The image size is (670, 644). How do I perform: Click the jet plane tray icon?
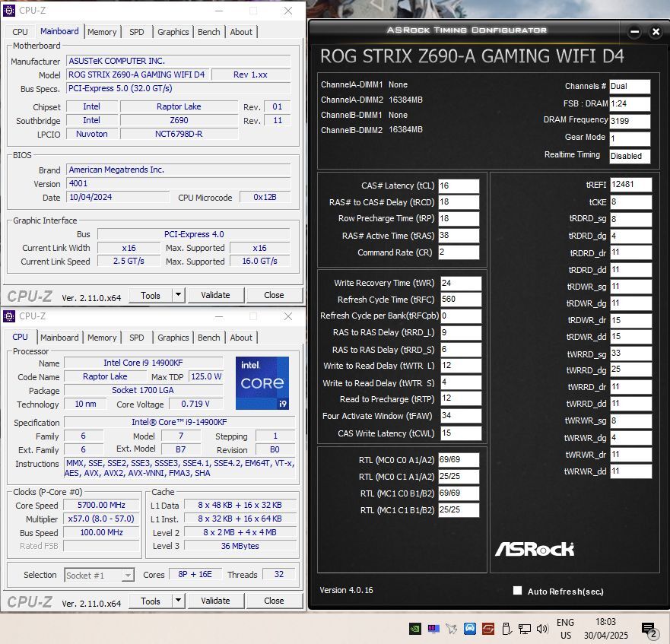point(451,629)
